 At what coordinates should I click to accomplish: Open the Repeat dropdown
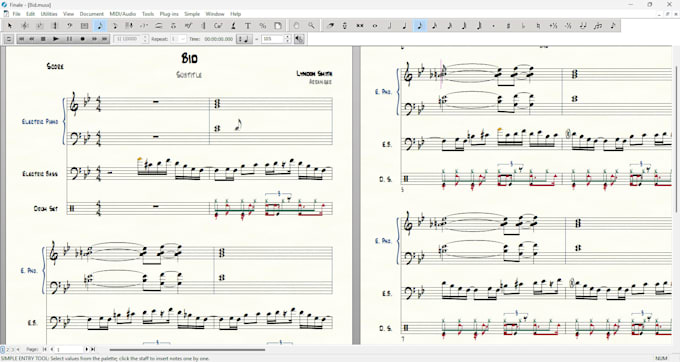pos(178,39)
